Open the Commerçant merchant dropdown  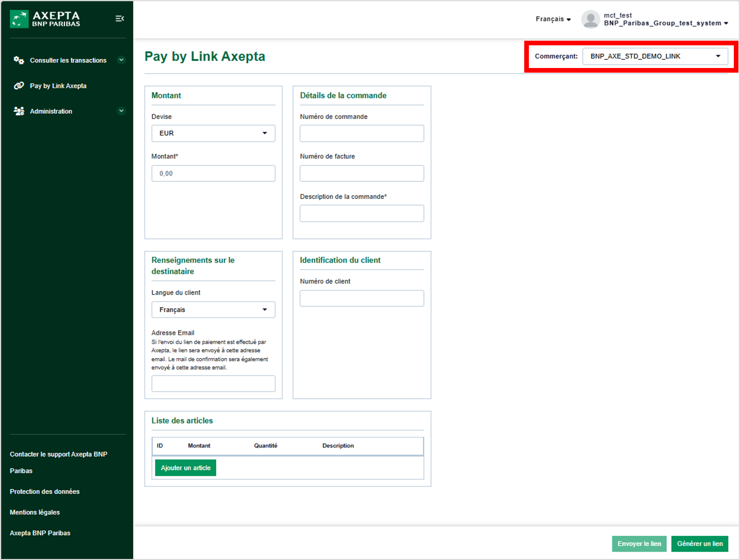click(x=655, y=56)
